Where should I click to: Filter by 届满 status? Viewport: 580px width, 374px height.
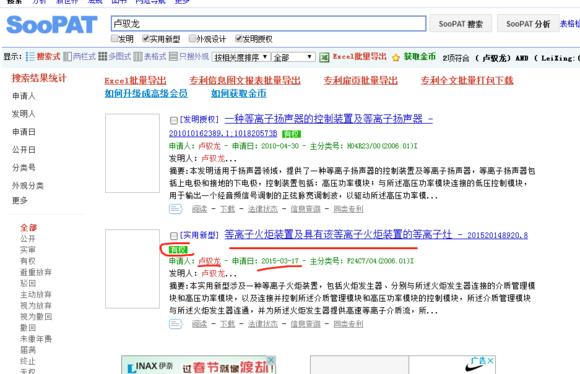[28, 350]
